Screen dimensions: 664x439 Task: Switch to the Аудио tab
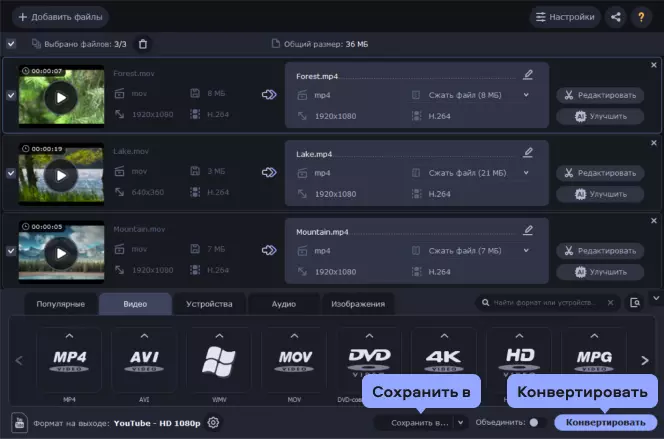pyautogui.click(x=284, y=304)
